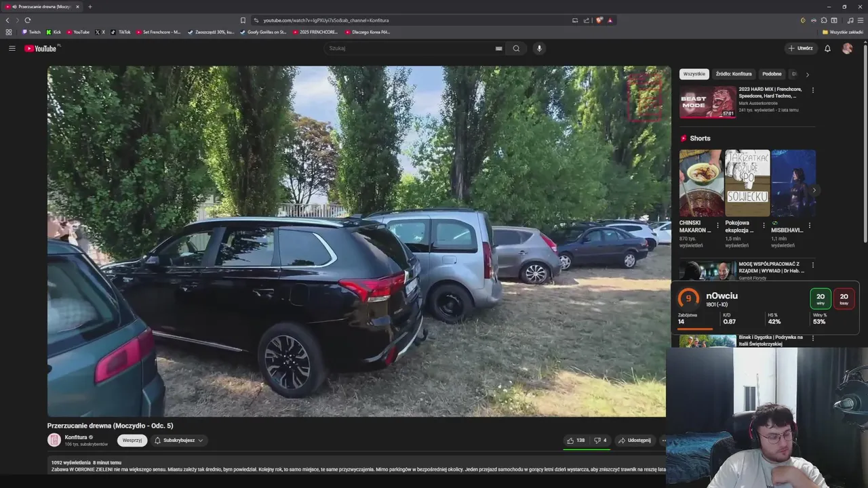Open 2025 FRENCHCORE bookmark
868x488 pixels.
click(x=315, y=32)
